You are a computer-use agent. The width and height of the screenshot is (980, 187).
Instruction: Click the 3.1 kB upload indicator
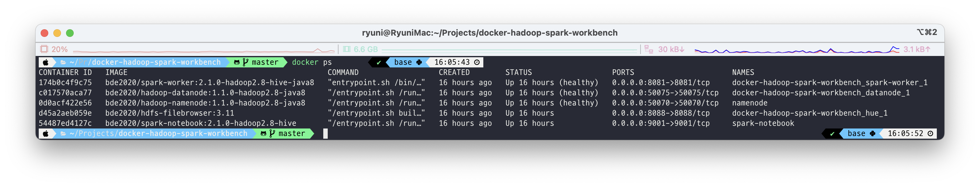coord(917,49)
